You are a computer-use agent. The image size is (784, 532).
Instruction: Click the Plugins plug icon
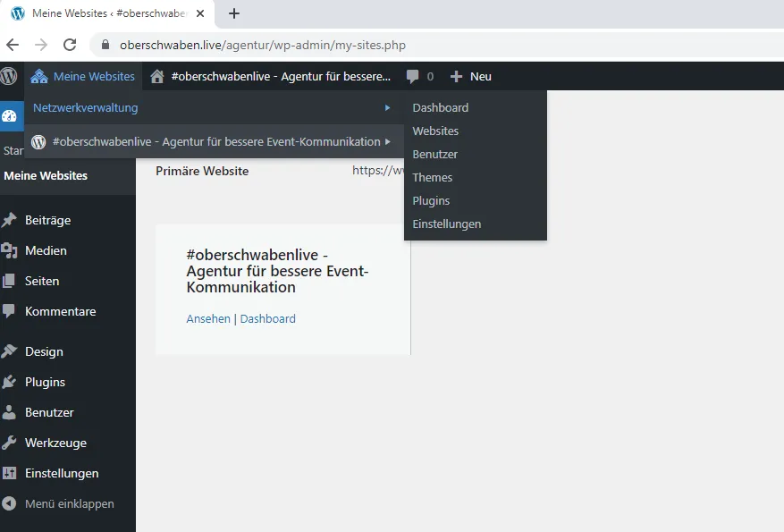point(9,382)
